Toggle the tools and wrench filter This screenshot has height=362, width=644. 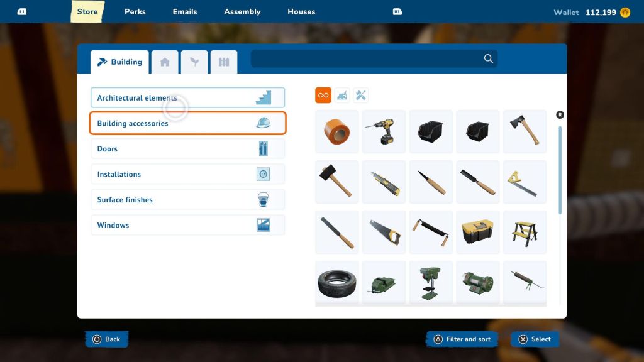(x=361, y=96)
